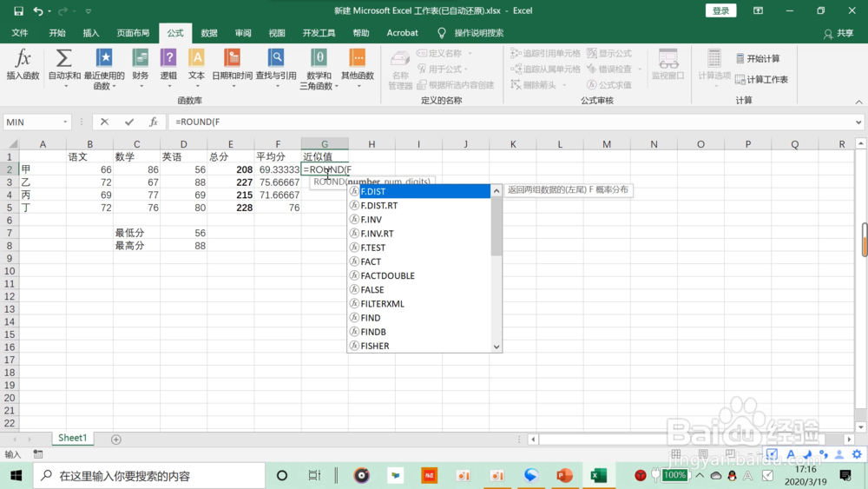Open the Windows Start menu
The height and width of the screenshot is (489, 868).
pyautogui.click(x=16, y=476)
